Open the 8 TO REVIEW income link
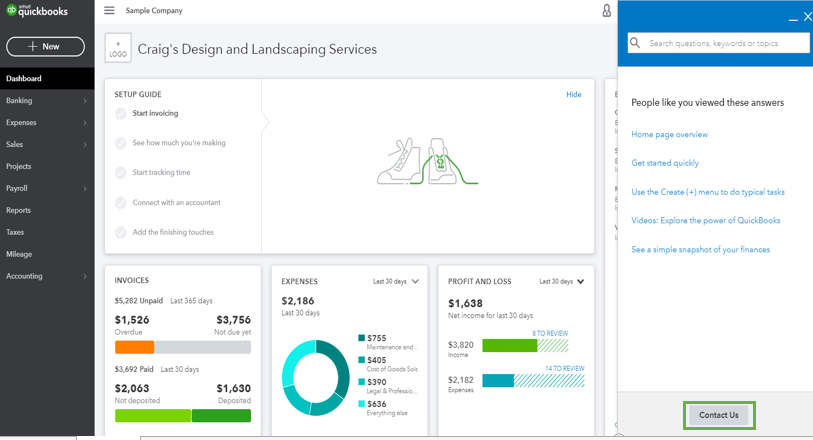813x440 pixels. 550,333
